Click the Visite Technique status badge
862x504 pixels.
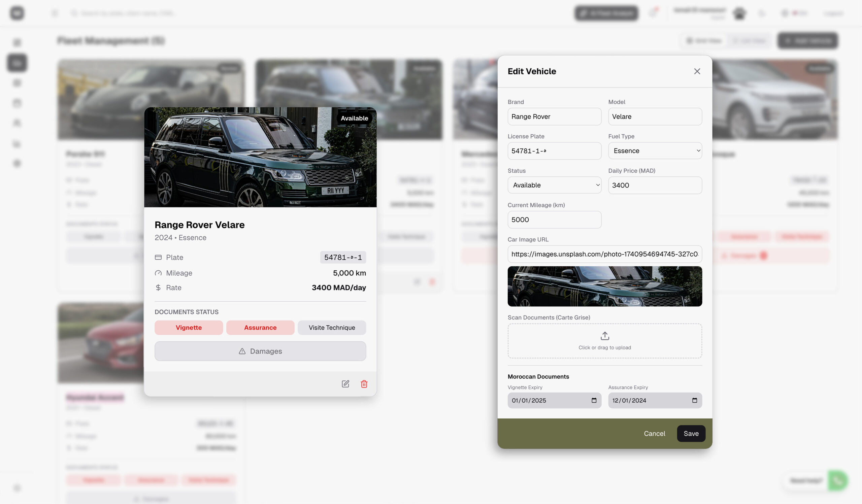tap(331, 328)
